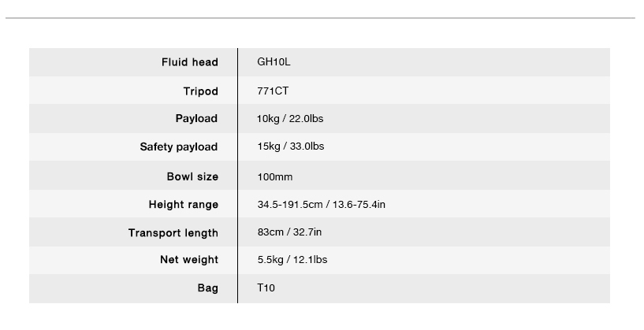Select the 100mm bowl size value
644x330 pixels.
[x=274, y=176]
